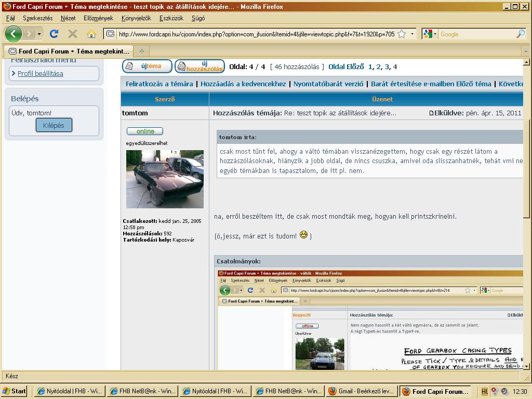This screenshot has height=399, width=532.
Task: Click the search magnifier icon
Action: (520, 34)
